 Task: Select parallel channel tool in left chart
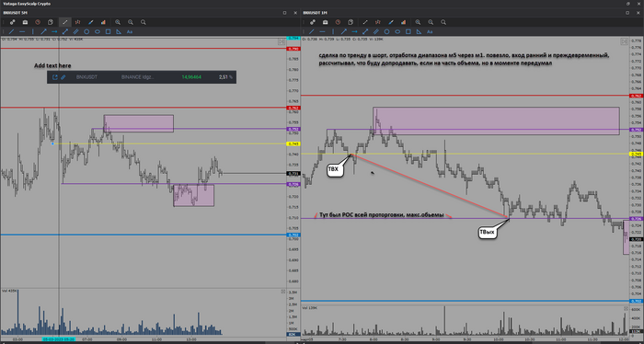click(76, 31)
